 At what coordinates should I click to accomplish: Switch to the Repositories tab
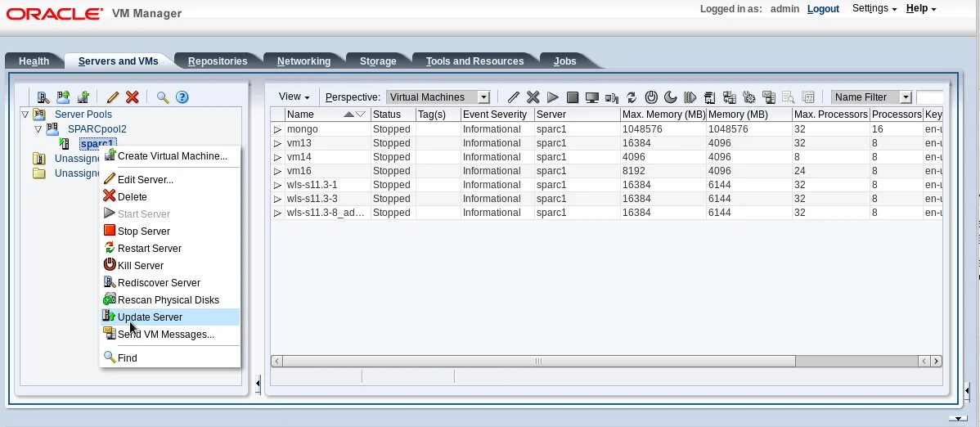218,61
